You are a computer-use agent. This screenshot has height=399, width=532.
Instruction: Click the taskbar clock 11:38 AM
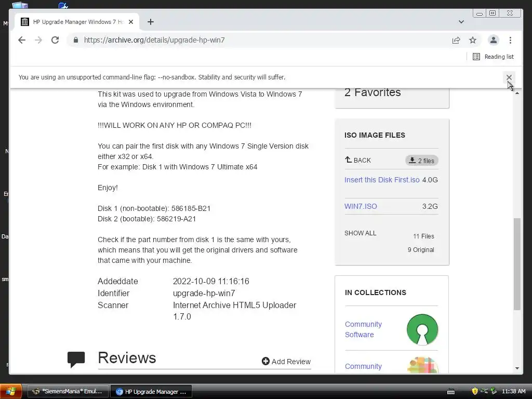(x=514, y=391)
